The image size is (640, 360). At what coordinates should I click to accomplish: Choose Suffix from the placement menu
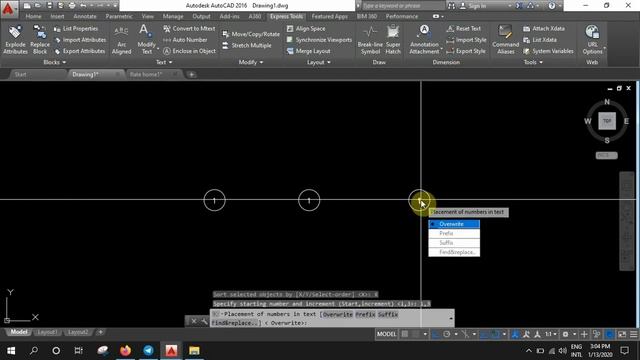pos(454,243)
